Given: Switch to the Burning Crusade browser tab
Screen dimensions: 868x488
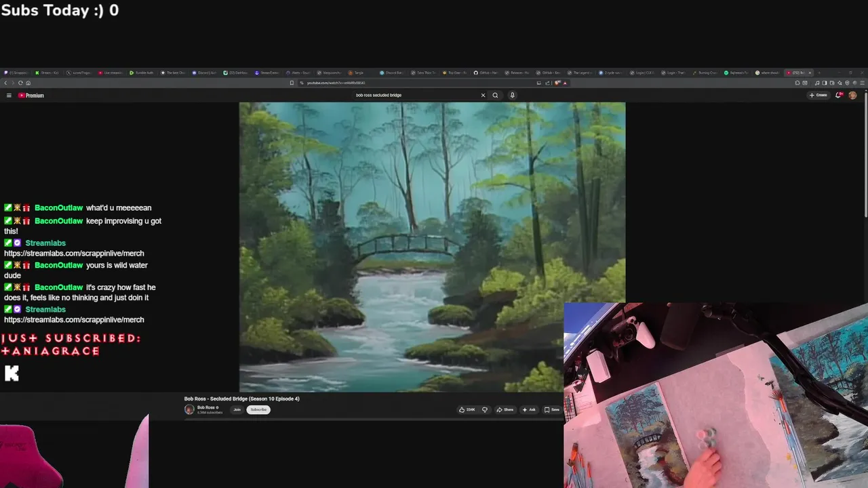Looking at the screenshot, I should tap(705, 73).
